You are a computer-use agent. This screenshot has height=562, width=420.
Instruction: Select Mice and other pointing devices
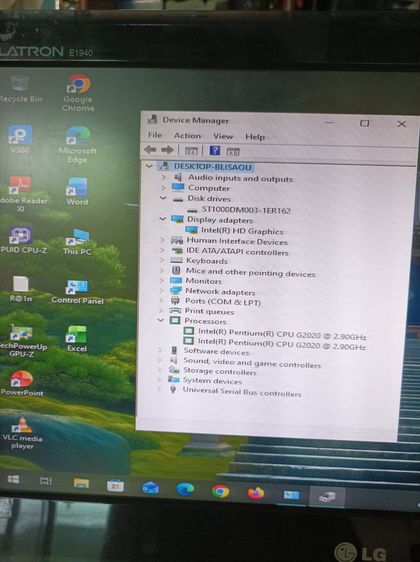point(250,272)
